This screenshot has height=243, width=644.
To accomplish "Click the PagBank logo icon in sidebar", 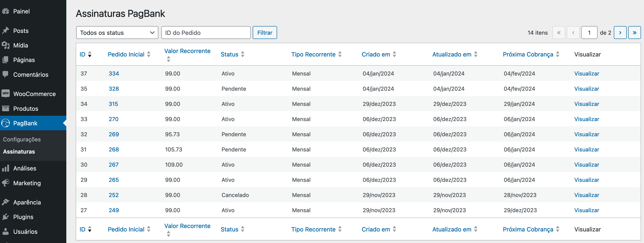I will click(x=6, y=123).
